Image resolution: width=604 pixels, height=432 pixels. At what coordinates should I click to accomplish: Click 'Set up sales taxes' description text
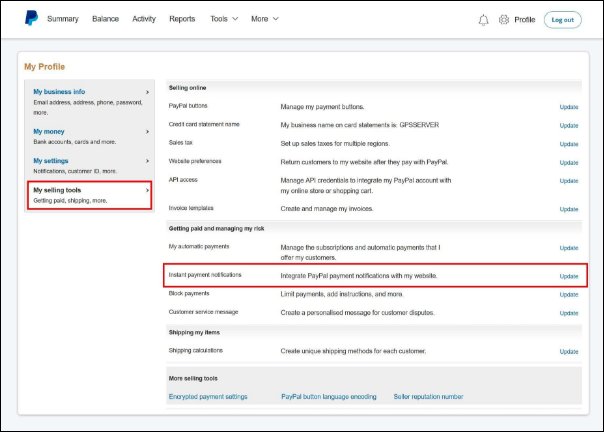coord(335,144)
